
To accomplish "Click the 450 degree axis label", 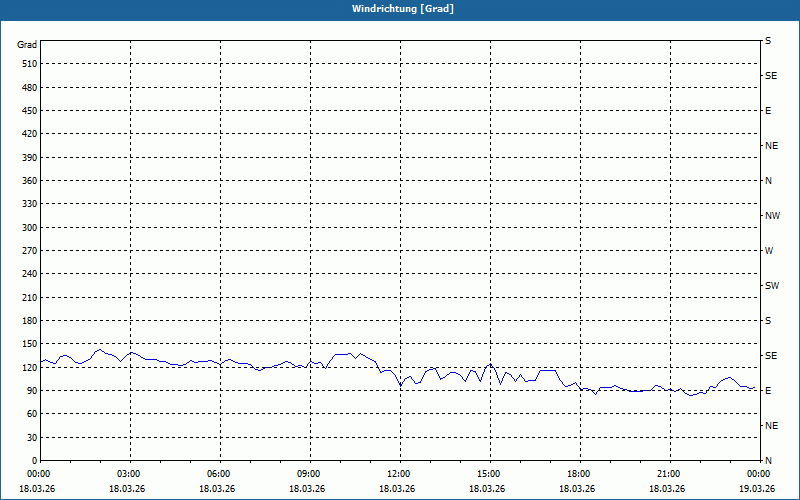I will [x=30, y=111].
